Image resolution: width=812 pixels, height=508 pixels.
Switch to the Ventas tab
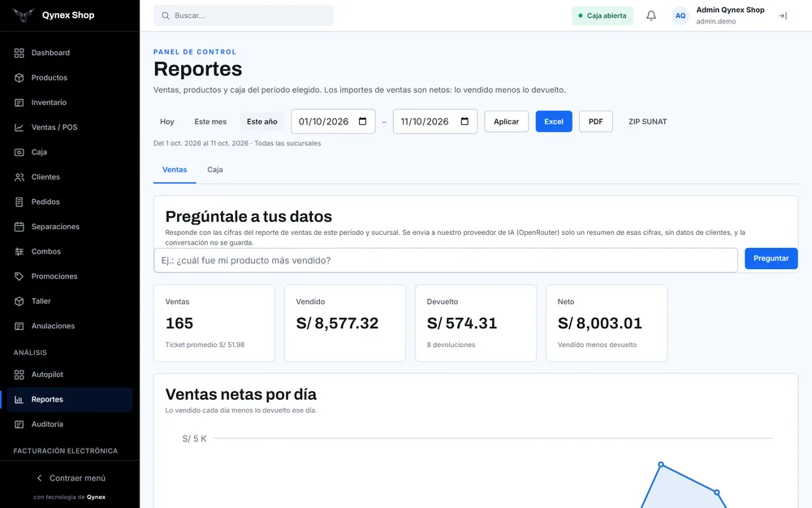tap(175, 170)
